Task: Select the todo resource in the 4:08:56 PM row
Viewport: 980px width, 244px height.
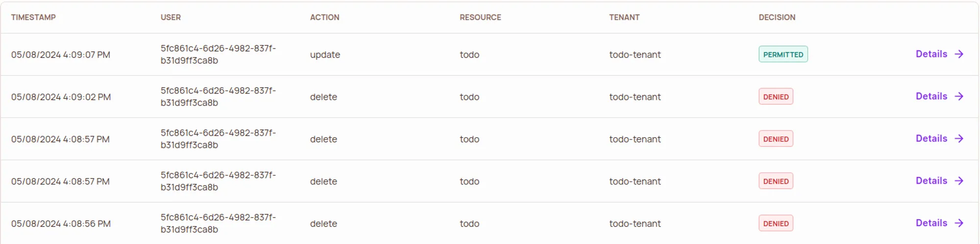Action: tap(469, 224)
